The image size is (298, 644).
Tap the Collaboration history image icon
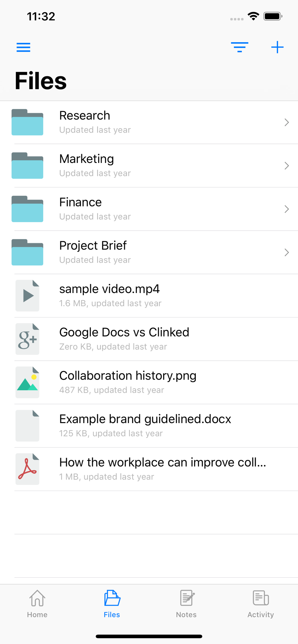click(x=27, y=382)
